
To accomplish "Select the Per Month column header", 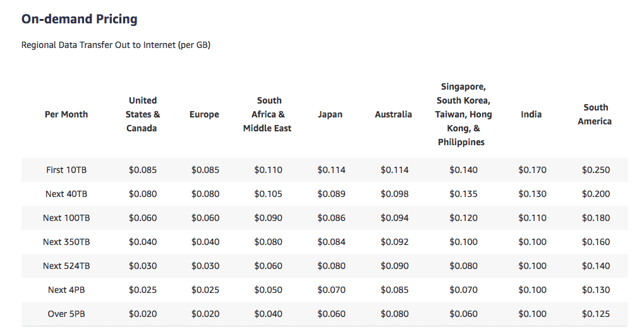I will click(66, 114).
